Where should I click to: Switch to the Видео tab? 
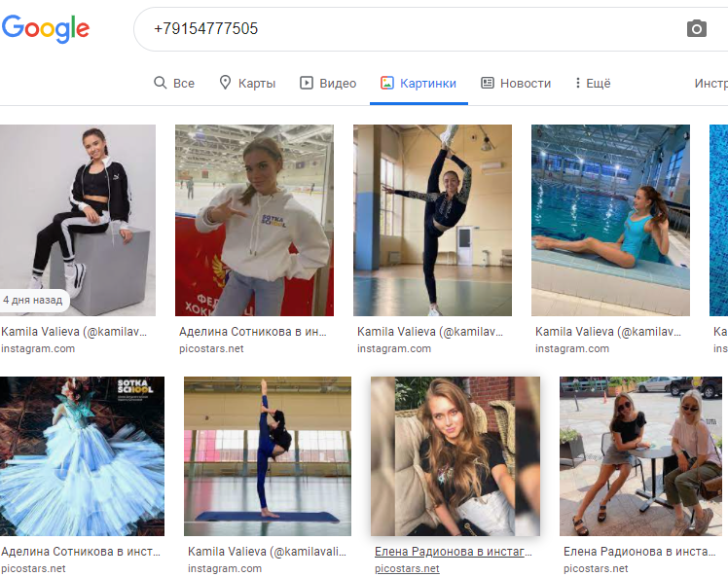click(337, 84)
